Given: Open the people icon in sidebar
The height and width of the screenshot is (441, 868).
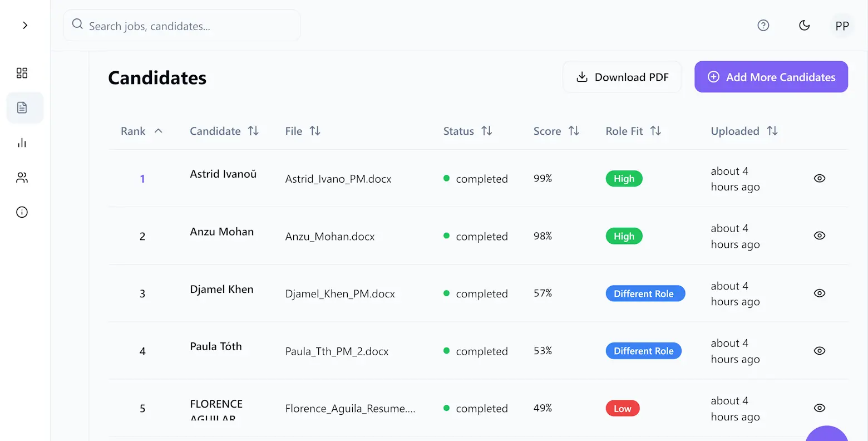Looking at the screenshot, I should pos(22,178).
